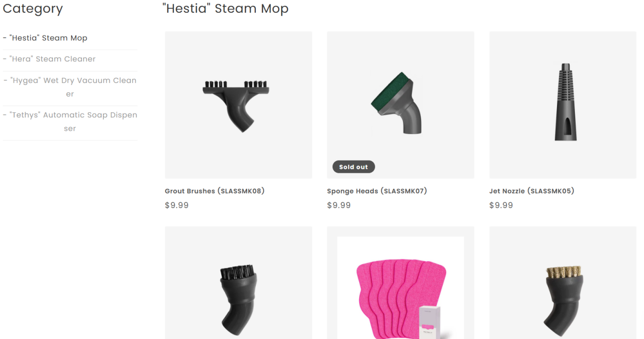Click the Sponge Heads $9.99 price
Viewport: 644px width, 339px height.
339,205
